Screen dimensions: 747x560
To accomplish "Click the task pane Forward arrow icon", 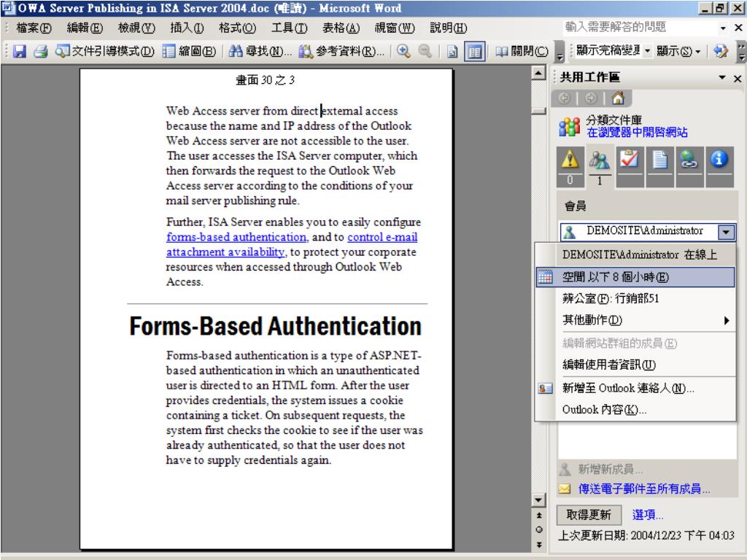I will (x=591, y=98).
